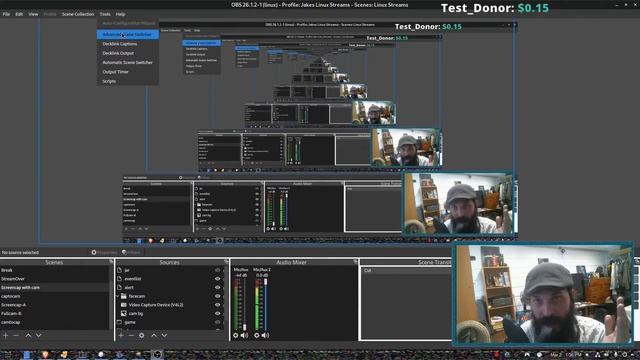
Task: Select the Fullcam-B scene
Action: coord(55,313)
